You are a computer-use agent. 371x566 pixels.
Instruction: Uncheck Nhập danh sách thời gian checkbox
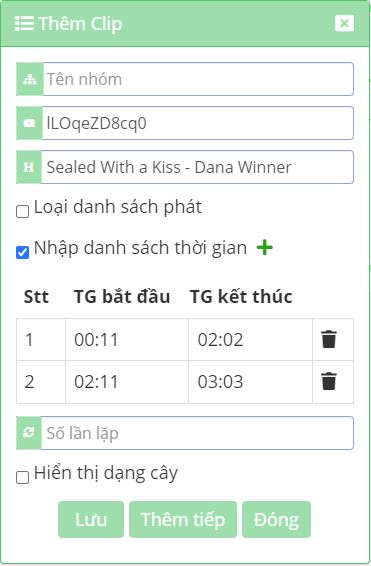click(22, 252)
